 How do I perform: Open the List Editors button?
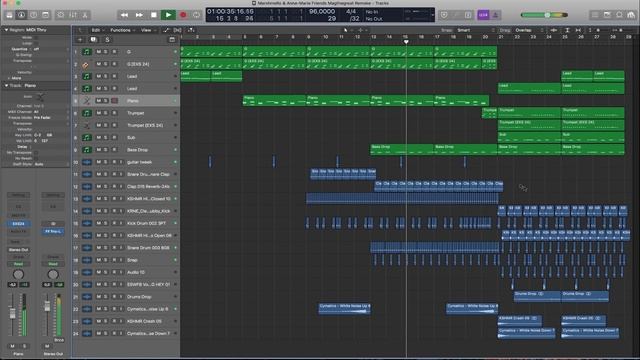click(x=595, y=15)
